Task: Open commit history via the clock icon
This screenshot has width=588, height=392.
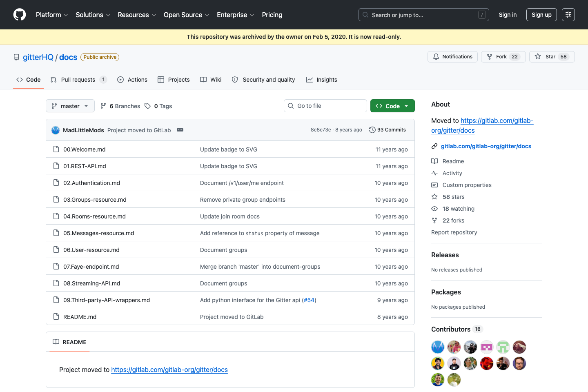Action: point(372,129)
